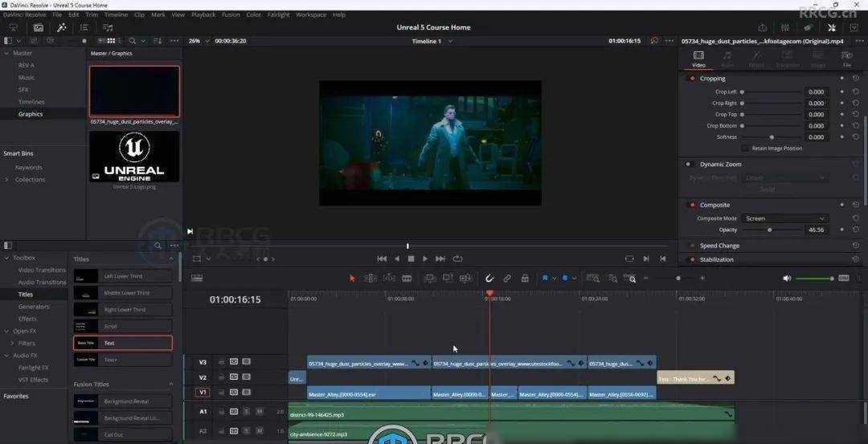The image size is (868, 444).
Task: Select the dust particles overlay thumbnail
Action: (x=134, y=92)
